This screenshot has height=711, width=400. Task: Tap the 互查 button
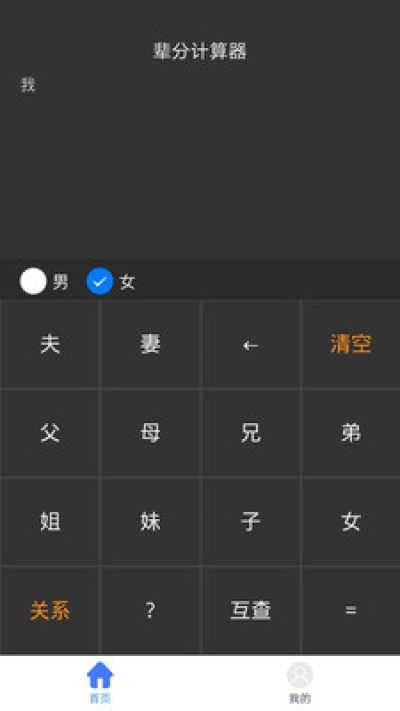coord(250,611)
